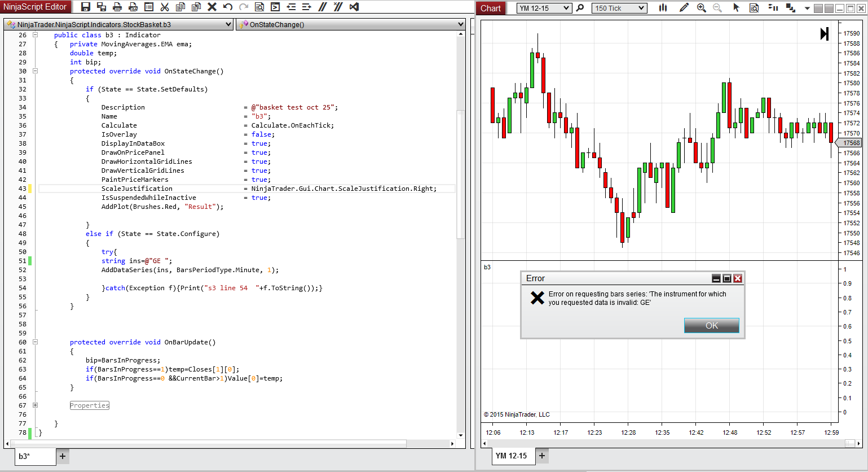
Task: Comment out the selected lines
Action: (323, 7)
